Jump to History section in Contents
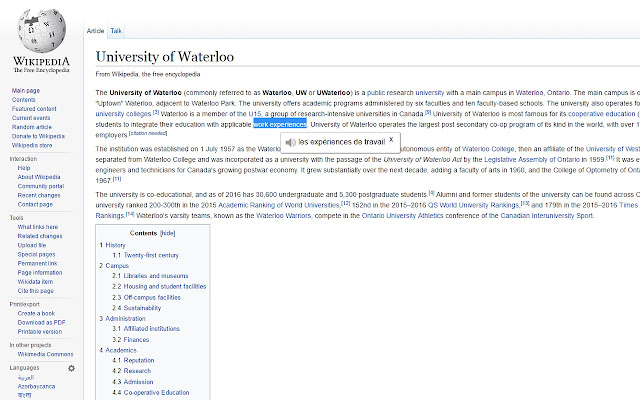Image resolution: width=640 pixels, height=400 pixels. (x=115, y=245)
